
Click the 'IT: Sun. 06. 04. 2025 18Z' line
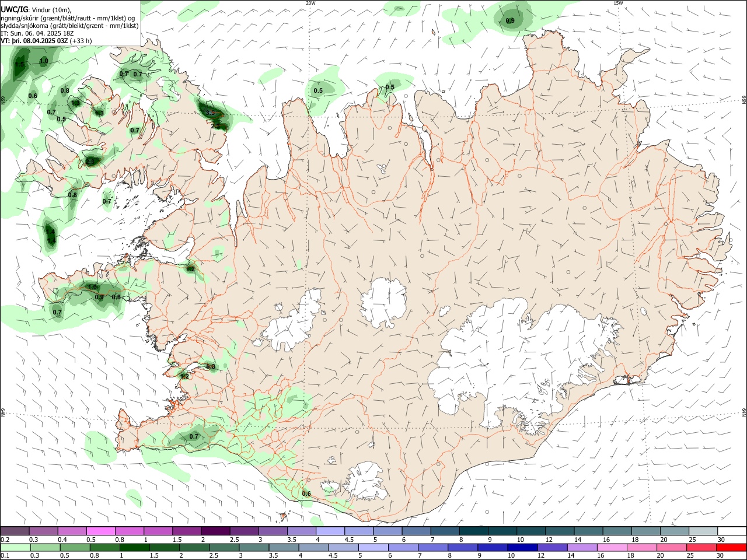(x=37, y=33)
